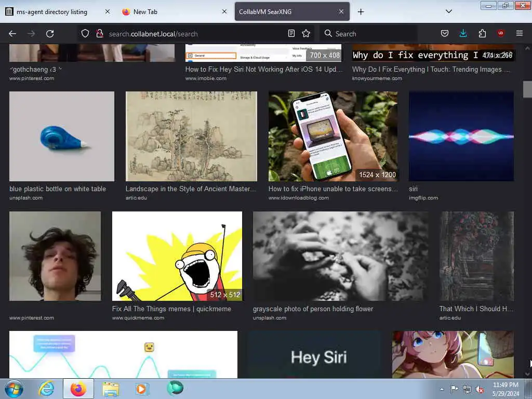Open the siri waveform thumbnail

(x=461, y=137)
